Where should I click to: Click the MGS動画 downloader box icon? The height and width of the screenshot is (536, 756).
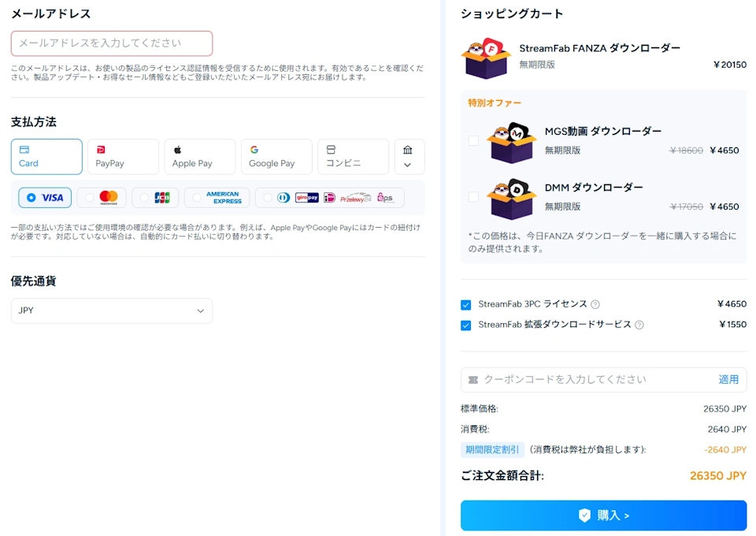coord(512,143)
